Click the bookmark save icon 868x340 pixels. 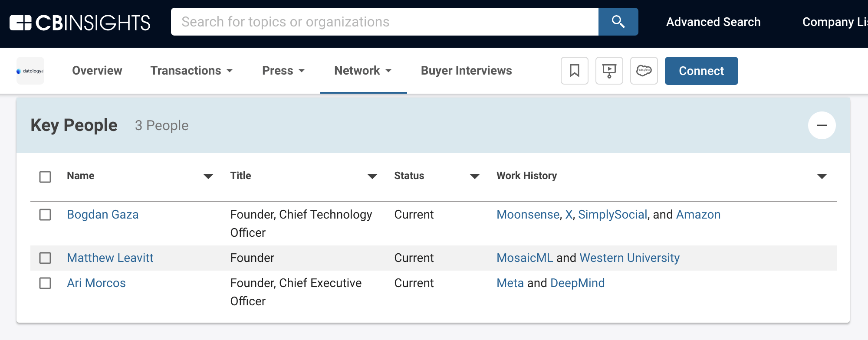pyautogui.click(x=574, y=71)
